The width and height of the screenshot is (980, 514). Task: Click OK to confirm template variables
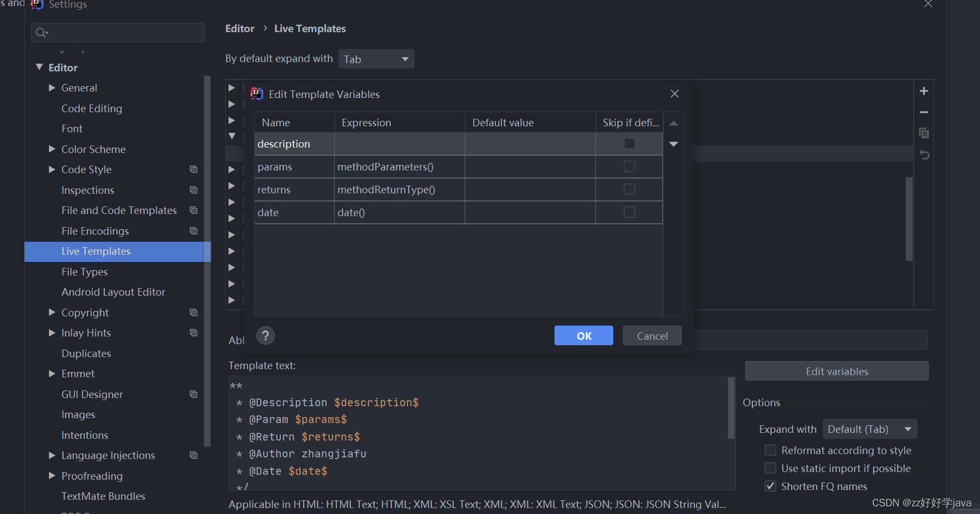pyautogui.click(x=583, y=335)
